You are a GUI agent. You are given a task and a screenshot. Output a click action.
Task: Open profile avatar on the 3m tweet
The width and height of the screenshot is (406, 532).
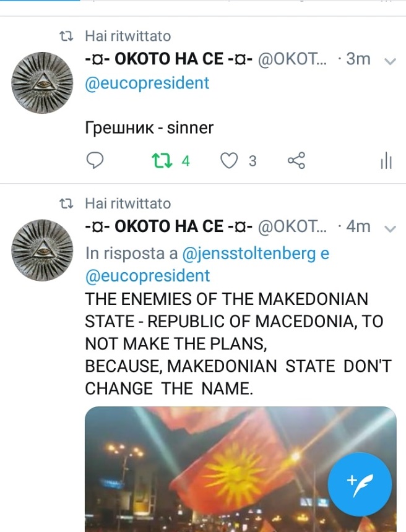pyautogui.click(x=42, y=83)
